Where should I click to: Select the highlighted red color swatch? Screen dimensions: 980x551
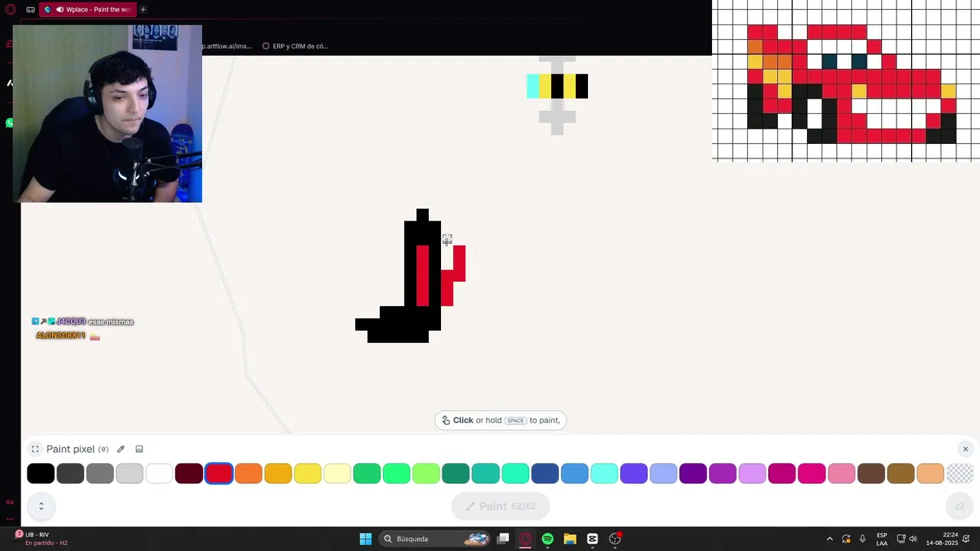click(x=219, y=474)
